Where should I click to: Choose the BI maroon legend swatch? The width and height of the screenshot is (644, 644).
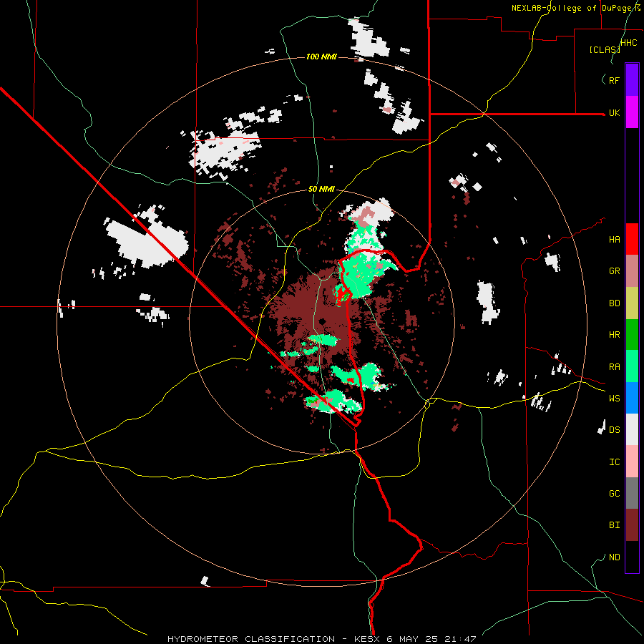point(632,525)
